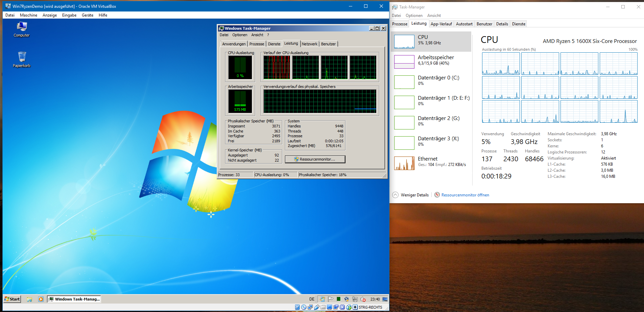Switch to the Anwendungen tab

click(234, 44)
